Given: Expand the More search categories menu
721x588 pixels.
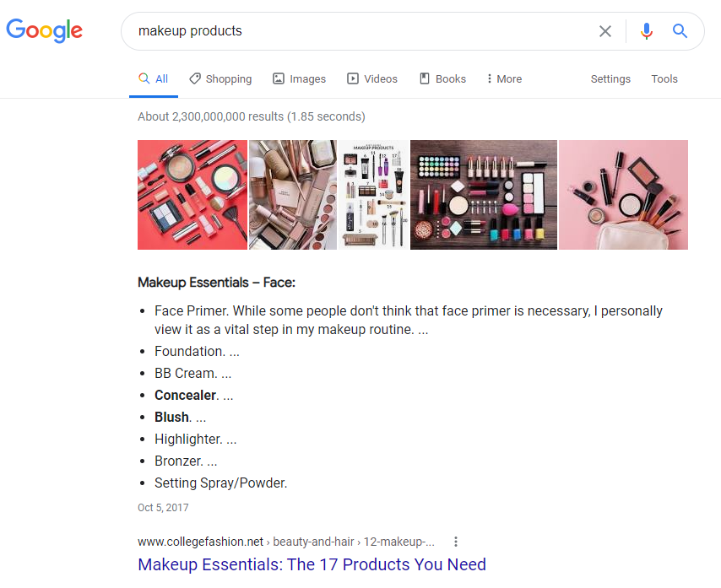Looking at the screenshot, I should pos(504,78).
